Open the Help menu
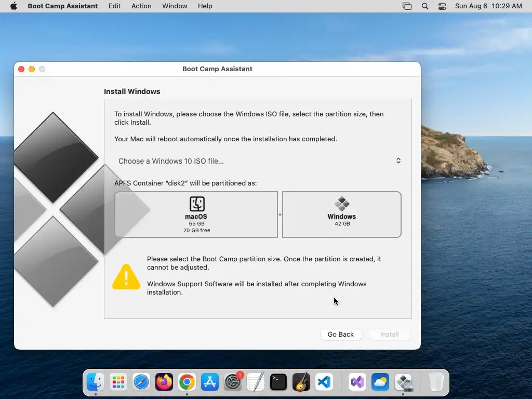The image size is (532, 399). [x=205, y=6]
